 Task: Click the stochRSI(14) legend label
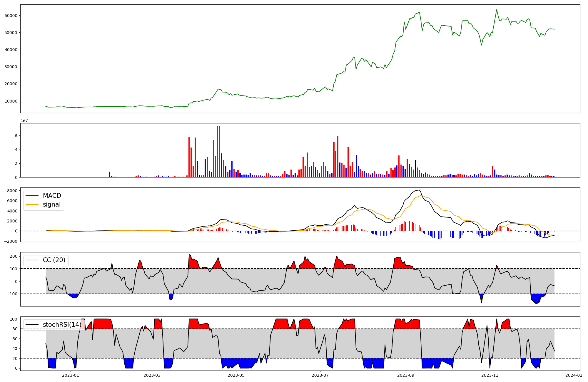point(62,324)
